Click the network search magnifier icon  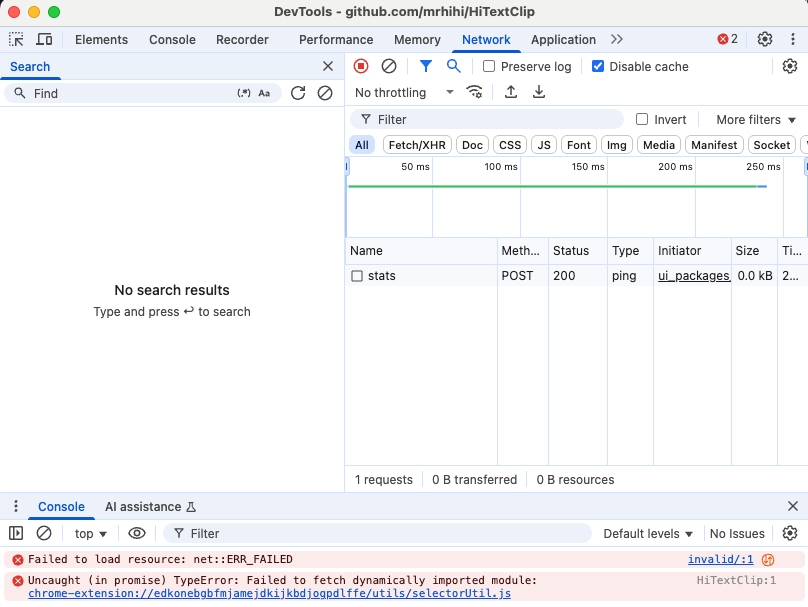pyautogui.click(x=453, y=66)
